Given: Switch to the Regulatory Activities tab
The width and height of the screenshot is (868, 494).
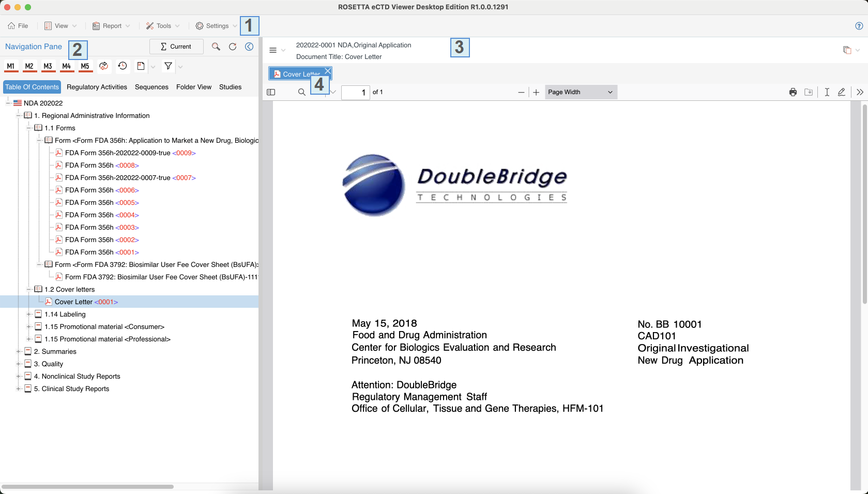Looking at the screenshot, I should pyautogui.click(x=97, y=87).
